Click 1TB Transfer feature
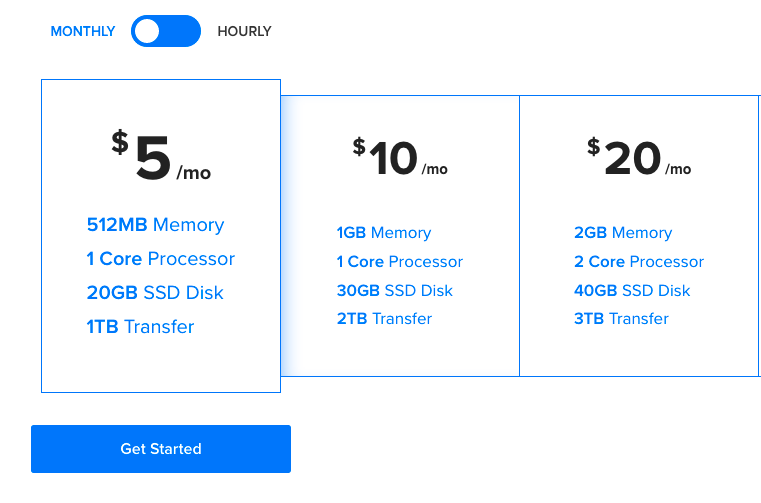This screenshot has width=761, height=503. pos(140,327)
